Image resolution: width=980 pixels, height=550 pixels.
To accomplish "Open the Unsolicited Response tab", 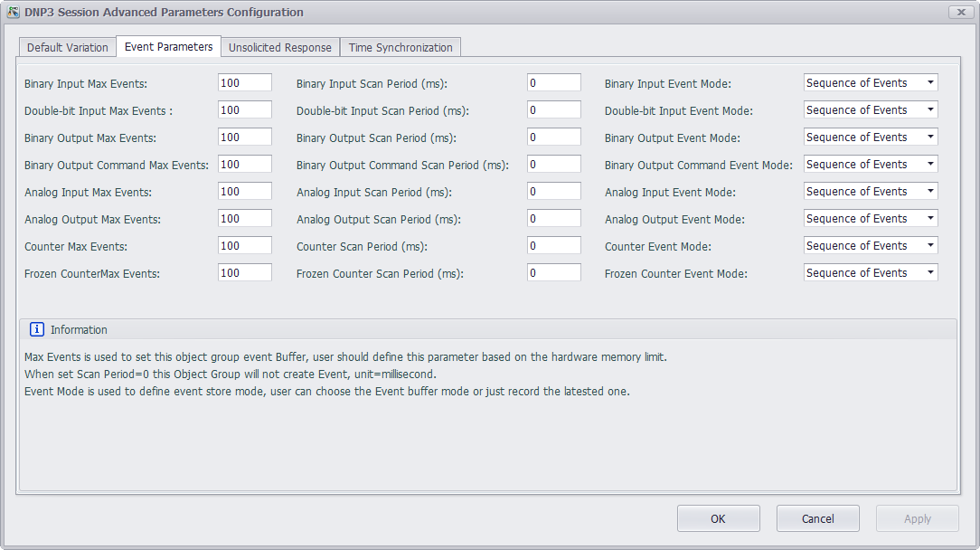I will coord(280,47).
